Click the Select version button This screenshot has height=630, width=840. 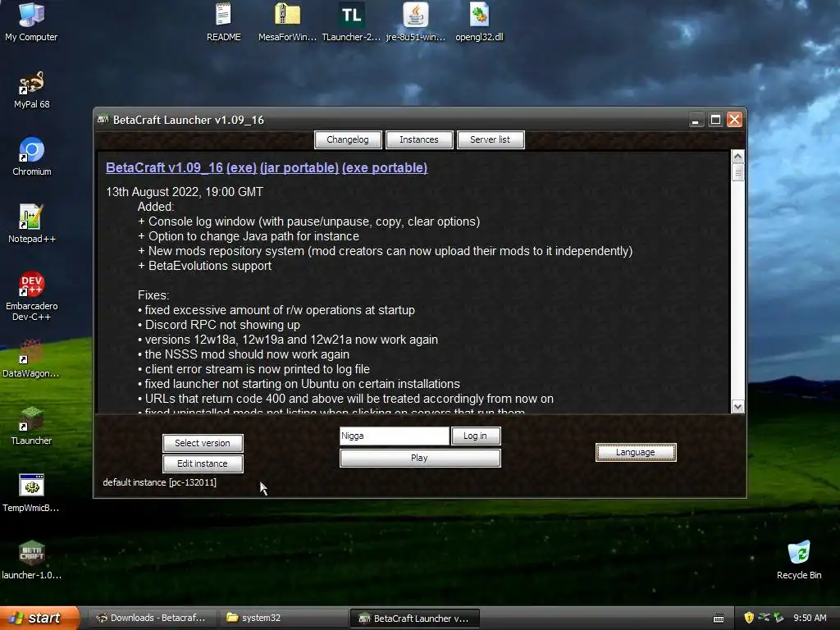click(x=203, y=443)
